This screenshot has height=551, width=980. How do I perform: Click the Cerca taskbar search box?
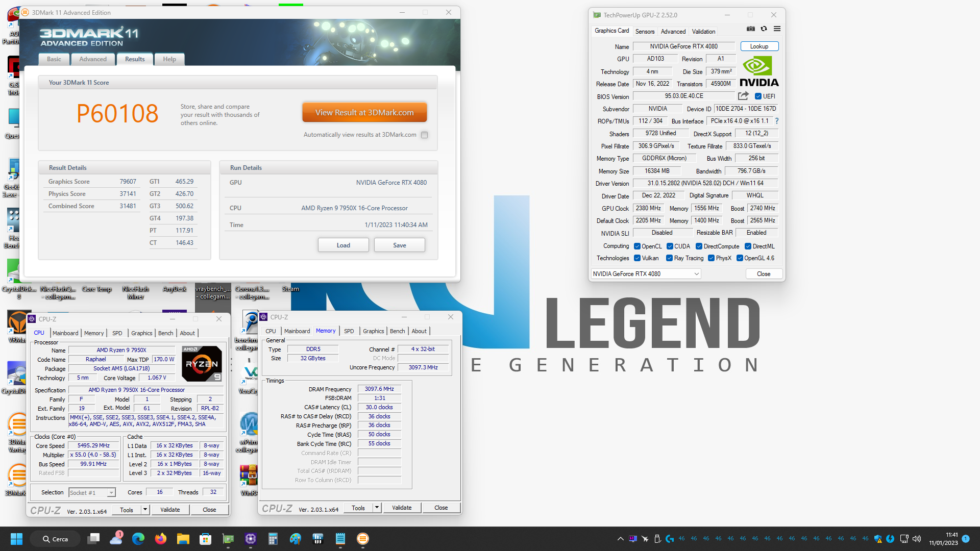(x=55, y=539)
